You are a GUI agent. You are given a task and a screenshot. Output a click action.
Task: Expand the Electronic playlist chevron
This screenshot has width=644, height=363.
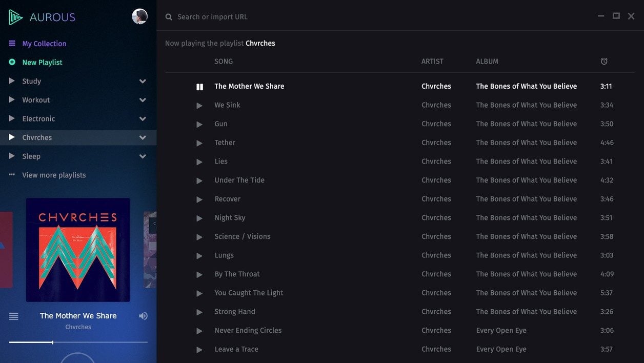click(x=143, y=119)
